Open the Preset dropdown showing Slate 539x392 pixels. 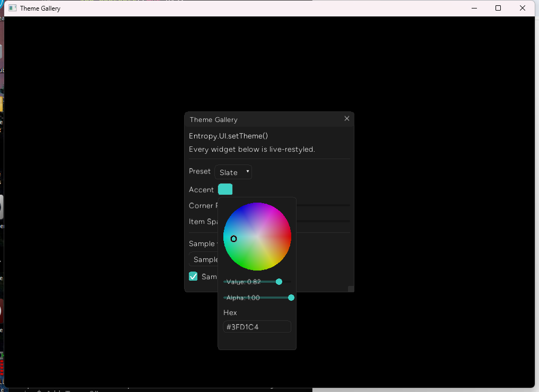(x=233, y=172)
